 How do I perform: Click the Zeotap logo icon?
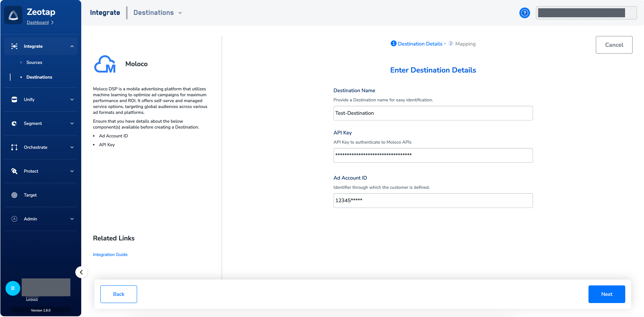point(13,15)
